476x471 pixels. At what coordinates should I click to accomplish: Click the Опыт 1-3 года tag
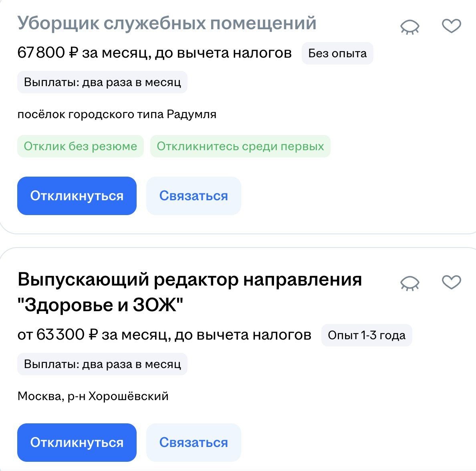pos(366,335)
